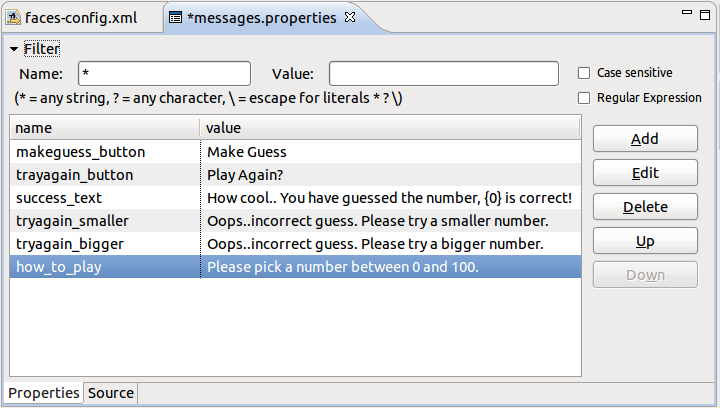Click in the Value filter field
Screen dimensions: 720x408
[443, 74]
